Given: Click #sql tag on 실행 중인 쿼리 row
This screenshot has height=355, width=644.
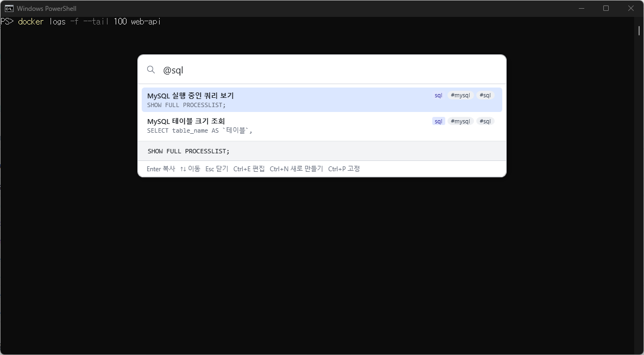Looking at the screenshot, I should [485, 96].
